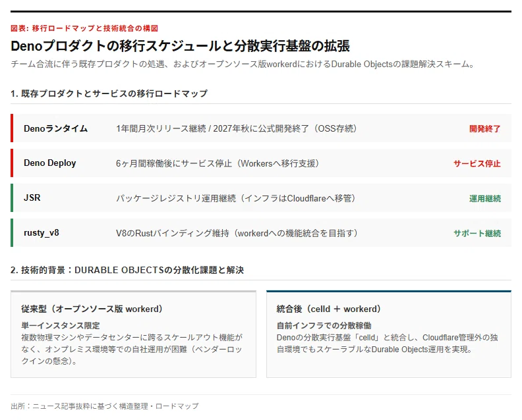Screen dimensions: 522x420
Task: Select card title '従来型（オープンソース版 workerd）'
Action: click(92, 309)
